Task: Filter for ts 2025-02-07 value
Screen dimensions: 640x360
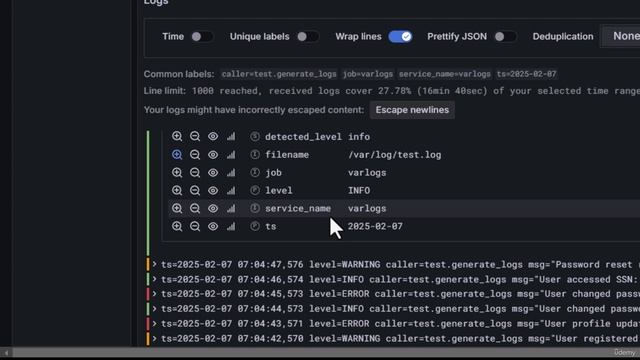Action: pyautogui.click(x=177, y=226)
